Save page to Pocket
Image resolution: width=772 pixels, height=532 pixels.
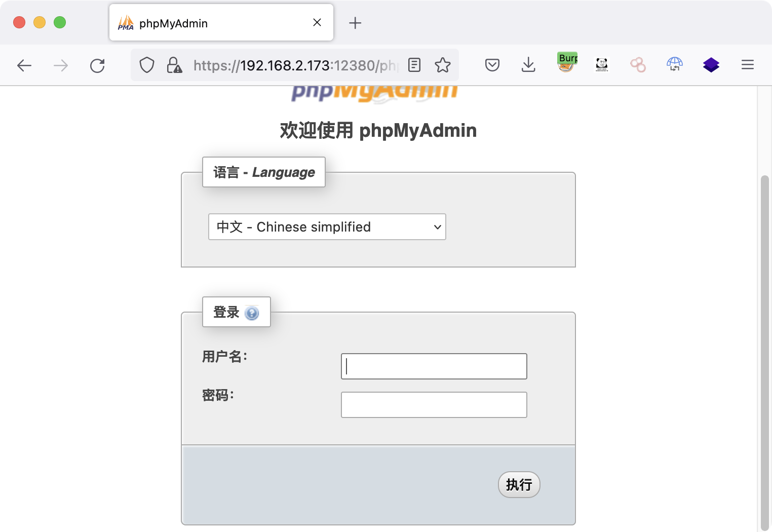click(x=492, y=65)
